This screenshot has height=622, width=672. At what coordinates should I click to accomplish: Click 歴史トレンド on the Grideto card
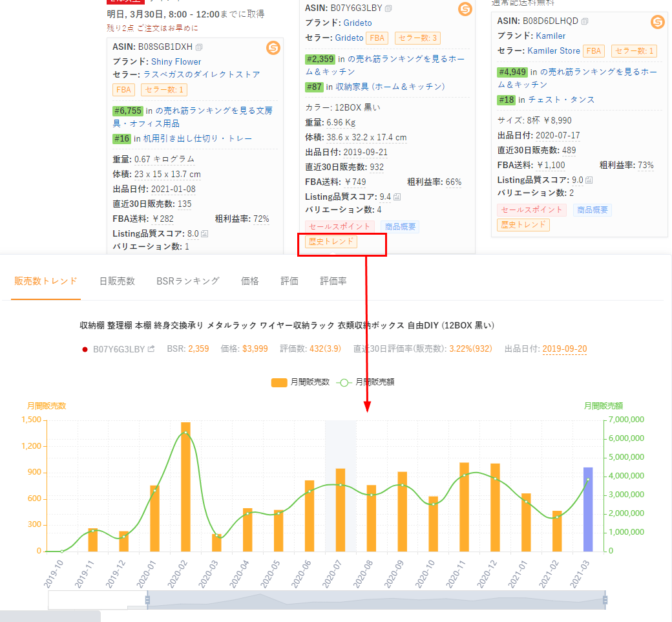coord(331,242)
